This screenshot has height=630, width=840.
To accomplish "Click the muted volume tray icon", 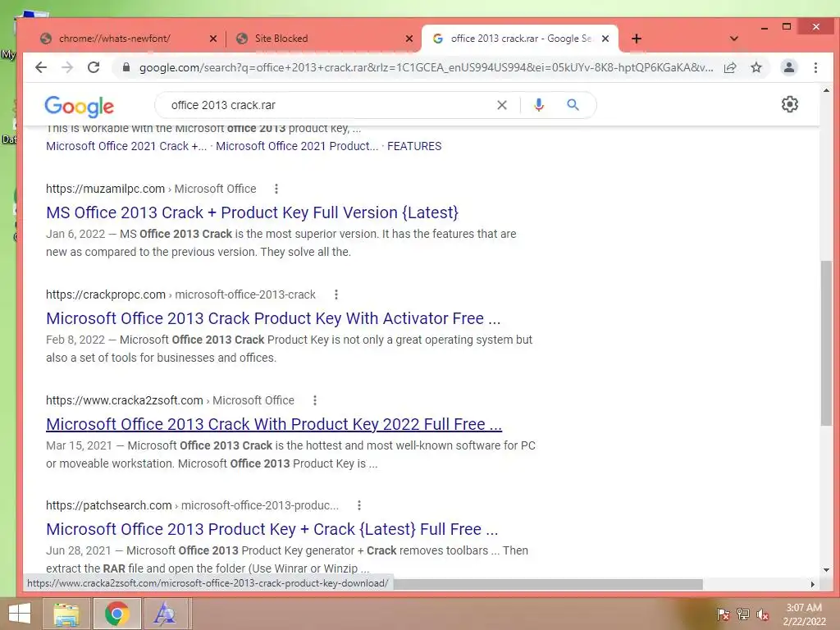I will [x=763, y=614].
